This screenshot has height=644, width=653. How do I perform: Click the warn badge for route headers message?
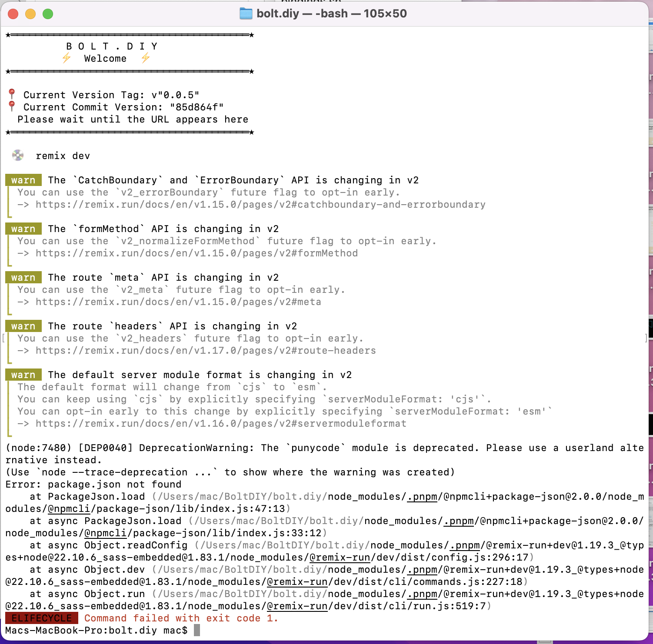pyautogui.click(x=23, y=326)
